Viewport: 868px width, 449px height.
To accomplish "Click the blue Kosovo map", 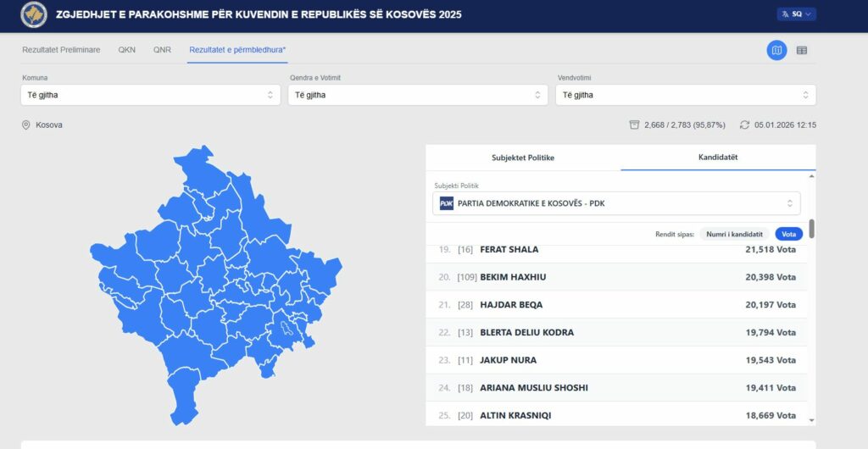I will coord(212,280).
